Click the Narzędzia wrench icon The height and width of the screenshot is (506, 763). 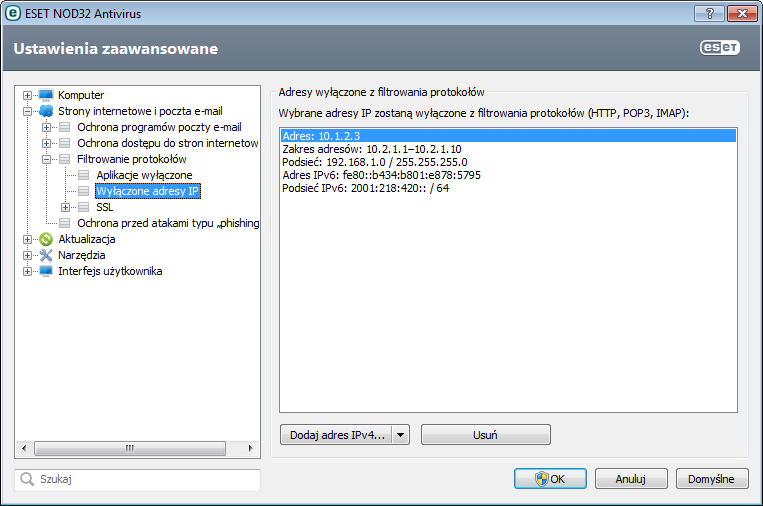[46, 255]
